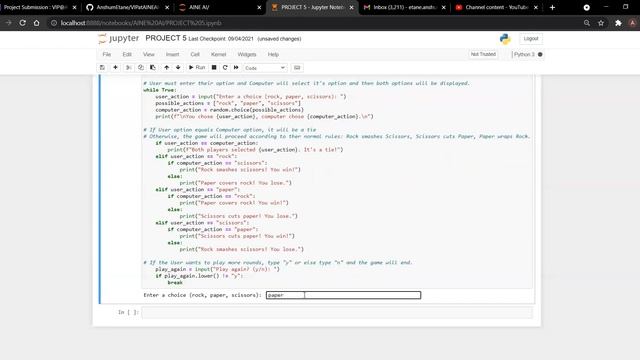The width and height of the screenshot is (640, 360).
Task: Open the View menu
Action: (149, 54)
